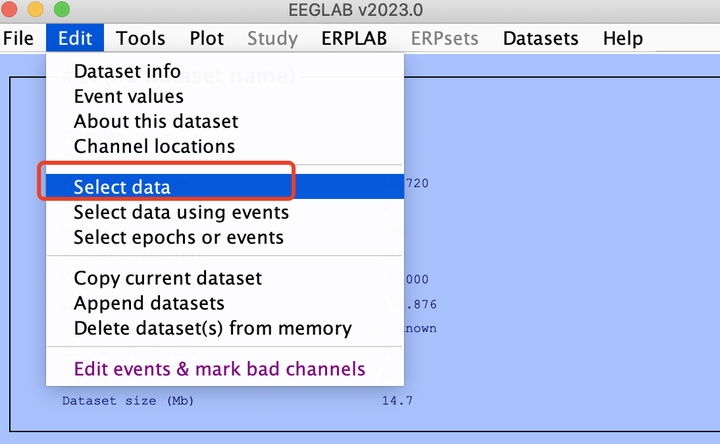The height and width of the screenshot is (444, 720).
Task: Open the Help menu
Action: tap(623, 39)
